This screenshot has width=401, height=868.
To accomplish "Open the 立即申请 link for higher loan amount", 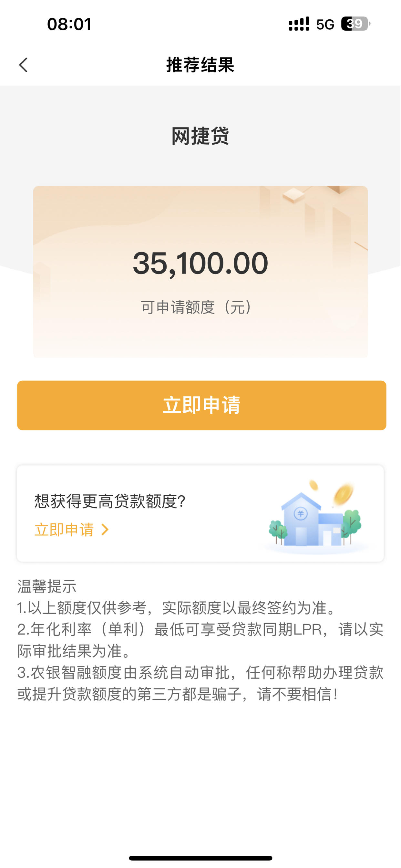I will (x=64, y=529).
